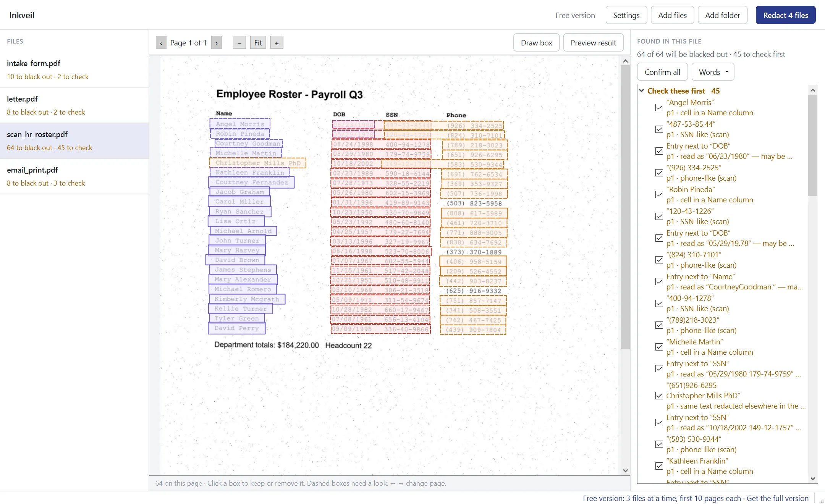This screenshot has height=504, width=825.
Task: Select email_print.pdf in file list
Action: [x=74, y=176]
